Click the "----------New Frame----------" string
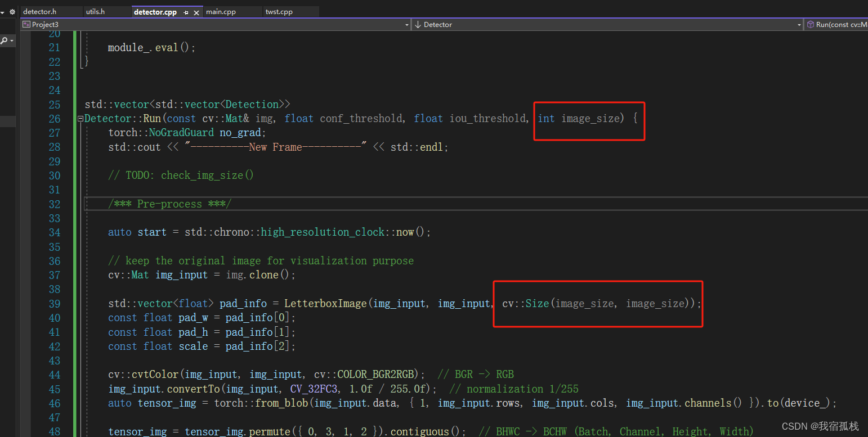 point(276,147)
